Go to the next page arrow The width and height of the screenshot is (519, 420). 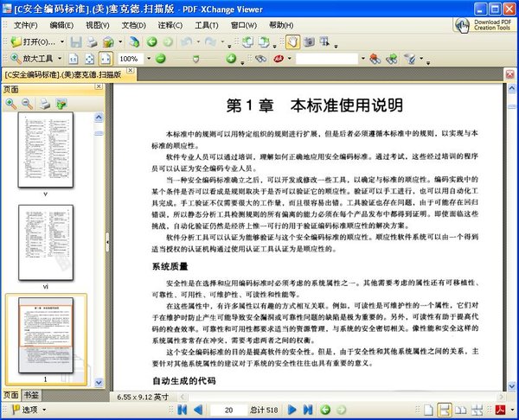(292, 410)
